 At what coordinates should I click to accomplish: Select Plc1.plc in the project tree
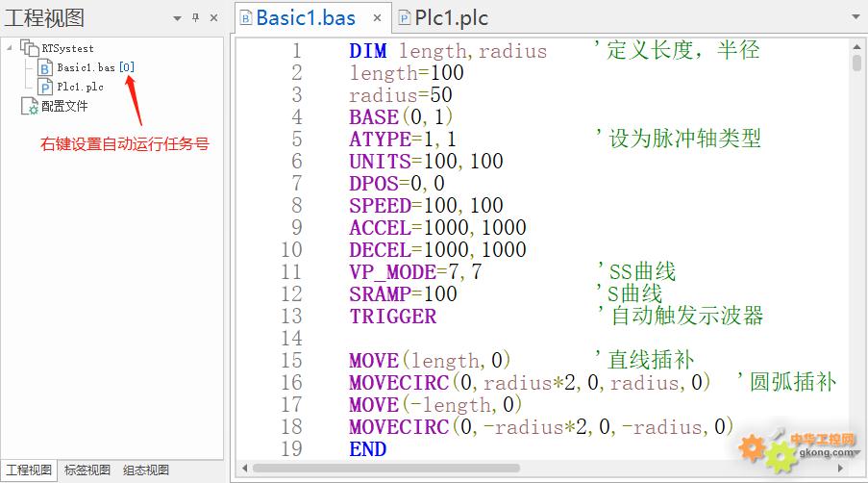(x=80, y=87)
